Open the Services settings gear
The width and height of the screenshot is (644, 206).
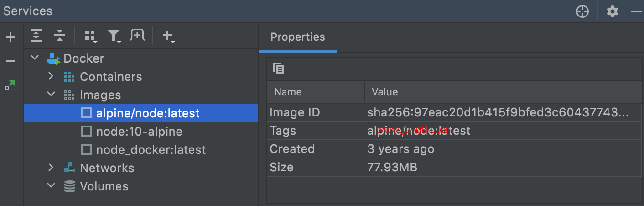[x=612, y=12]
